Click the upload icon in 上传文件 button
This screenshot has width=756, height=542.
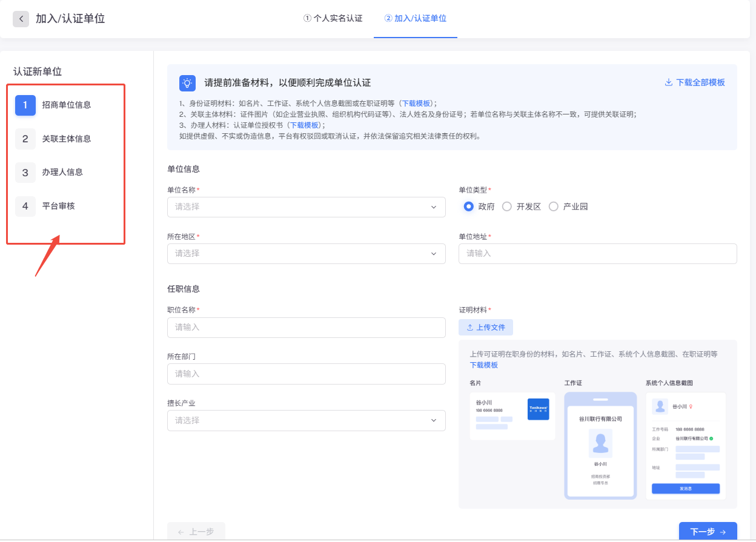470,328
